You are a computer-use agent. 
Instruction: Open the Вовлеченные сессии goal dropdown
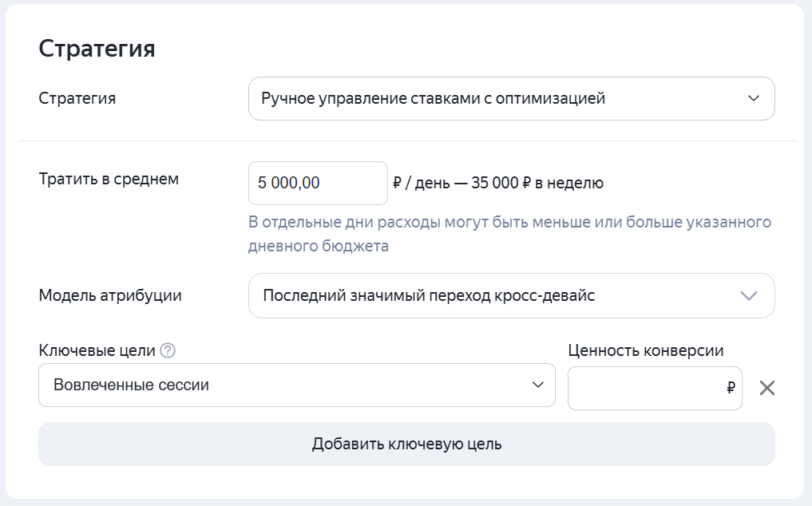297,385
